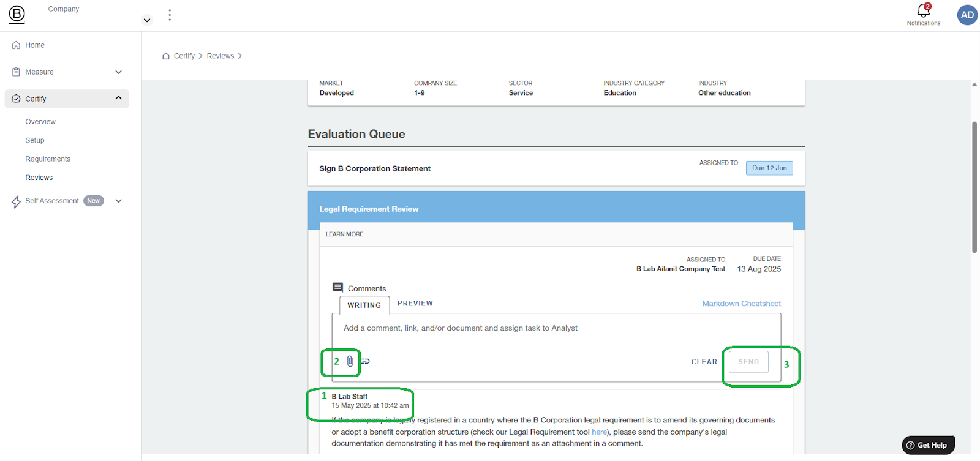Switch to the PREVIEW tab
The height and width of the screenshot is (461, 980).
pyautogui.click(x=415, y=304)
